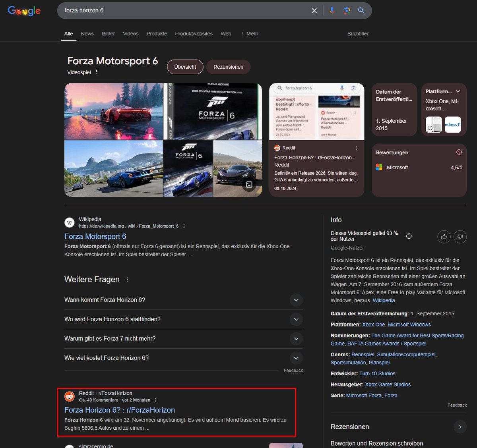Open three-dot menu for Wikipedia result
The image size is (477, 448).
coord(184,226)
